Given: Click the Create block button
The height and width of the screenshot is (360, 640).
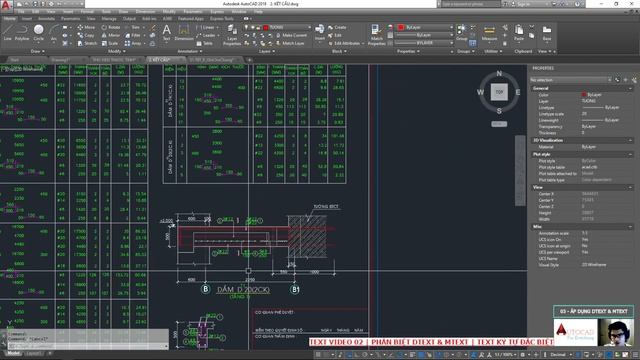Looking at the screenshot, I should [337, 27].
